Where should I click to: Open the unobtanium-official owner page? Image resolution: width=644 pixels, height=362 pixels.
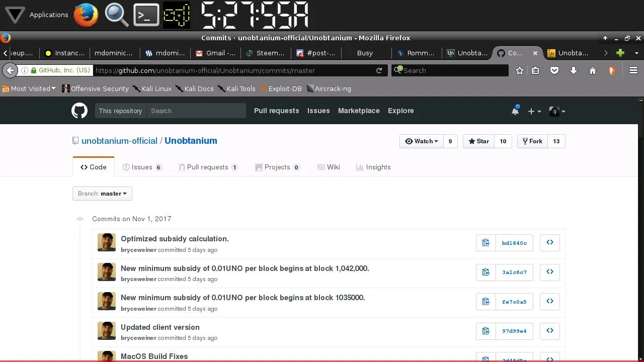click(119, 141)
